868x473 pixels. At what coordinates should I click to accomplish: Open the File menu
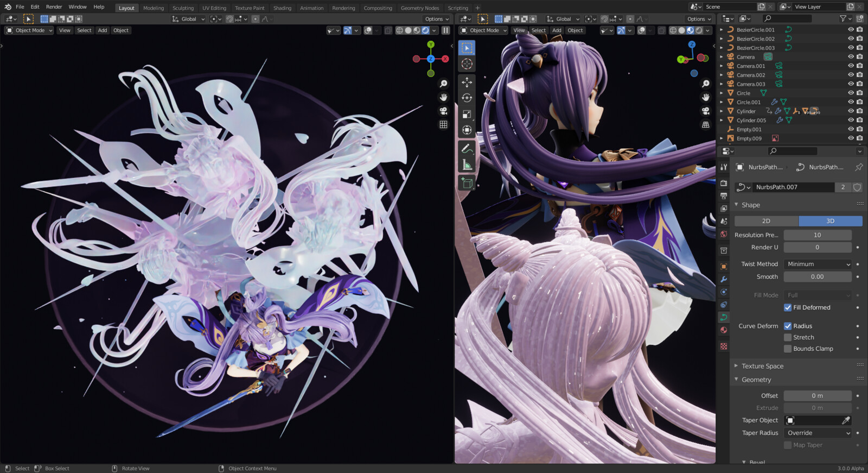click(x=20, y=7)
